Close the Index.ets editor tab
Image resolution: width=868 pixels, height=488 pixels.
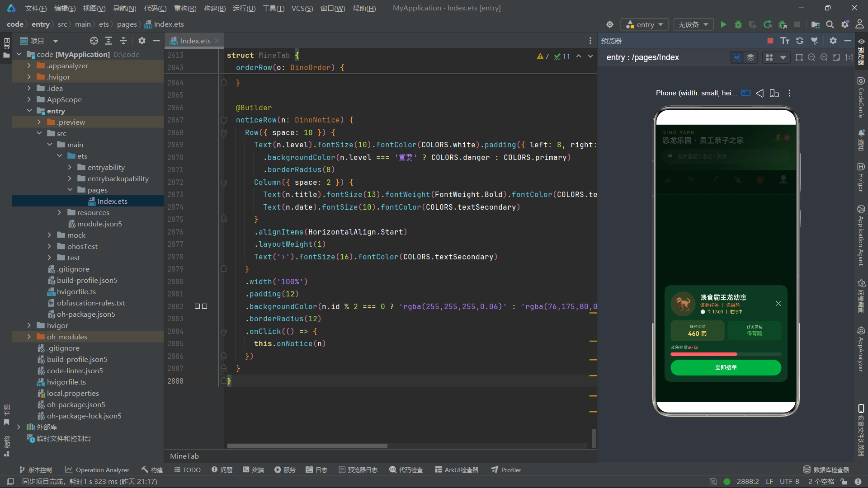[x=217, y=41]
